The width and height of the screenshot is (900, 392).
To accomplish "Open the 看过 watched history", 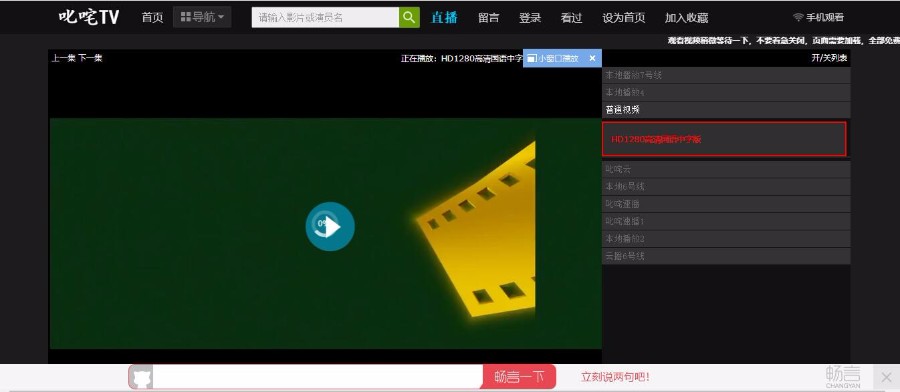I will (x=571, y=18).
